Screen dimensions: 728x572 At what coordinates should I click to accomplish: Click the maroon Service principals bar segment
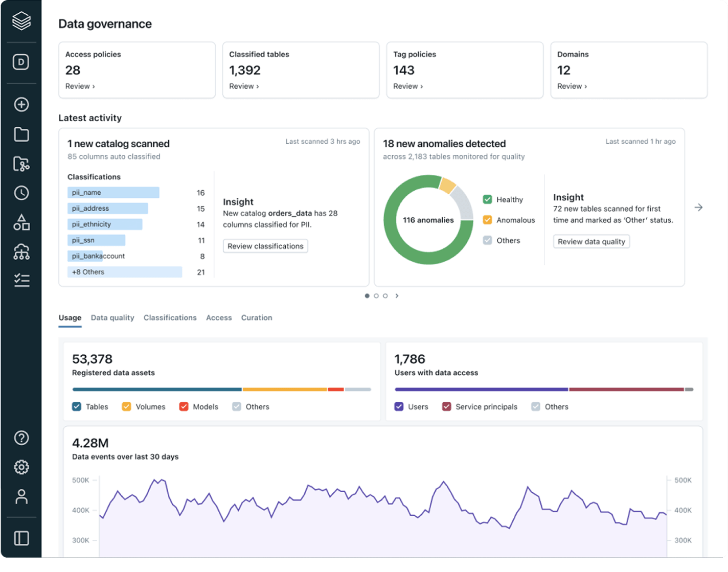(x=626, y=390)
